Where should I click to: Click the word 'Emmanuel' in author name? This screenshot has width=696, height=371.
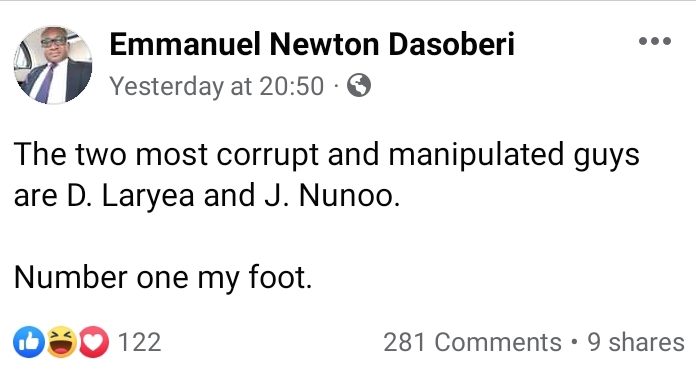(x=185, y=44)
